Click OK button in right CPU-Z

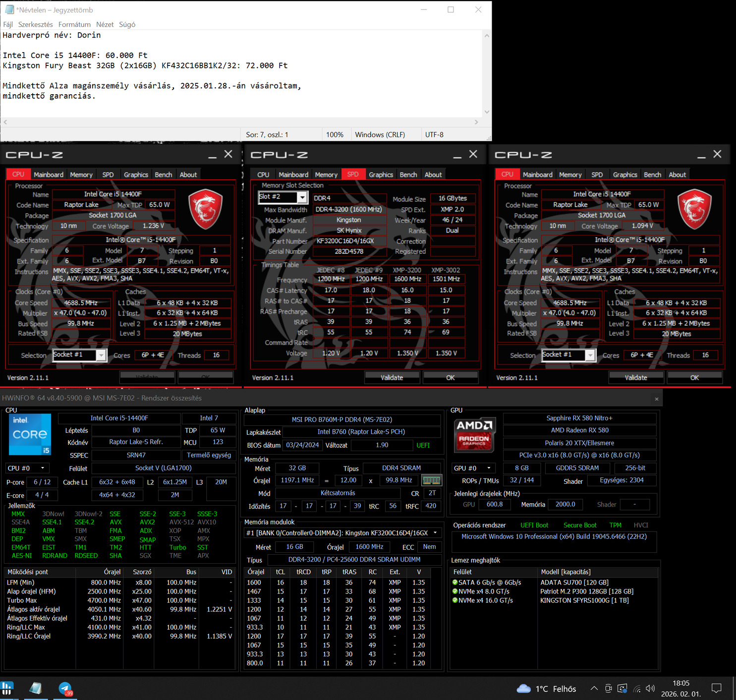[694, 378]
